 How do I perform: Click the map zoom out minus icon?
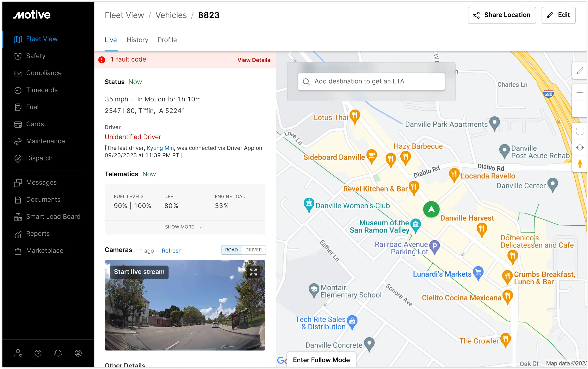coord(580,109)
